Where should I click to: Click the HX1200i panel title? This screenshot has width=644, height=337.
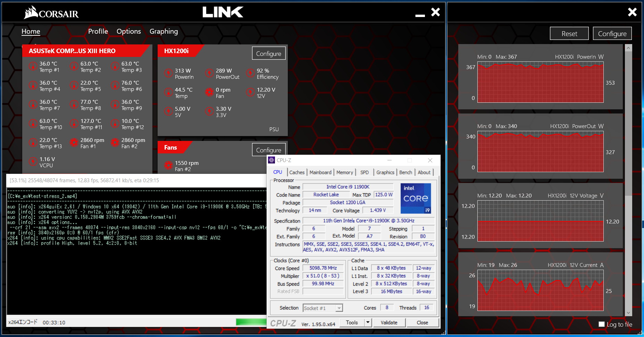pos(176,51)
